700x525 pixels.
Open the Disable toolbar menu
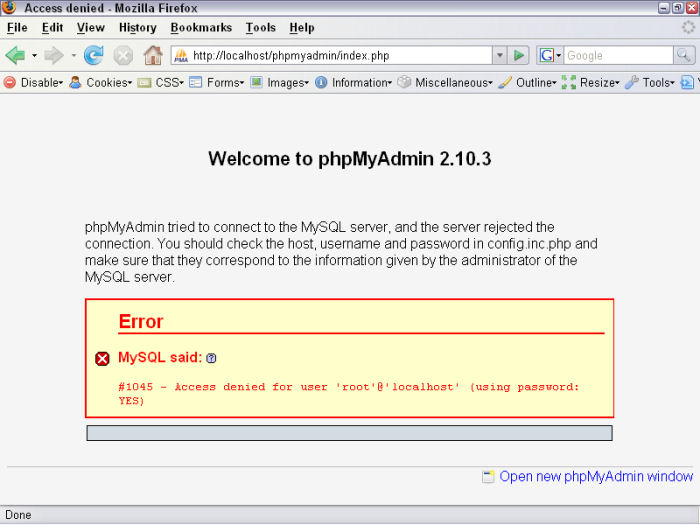click(33, 83)
